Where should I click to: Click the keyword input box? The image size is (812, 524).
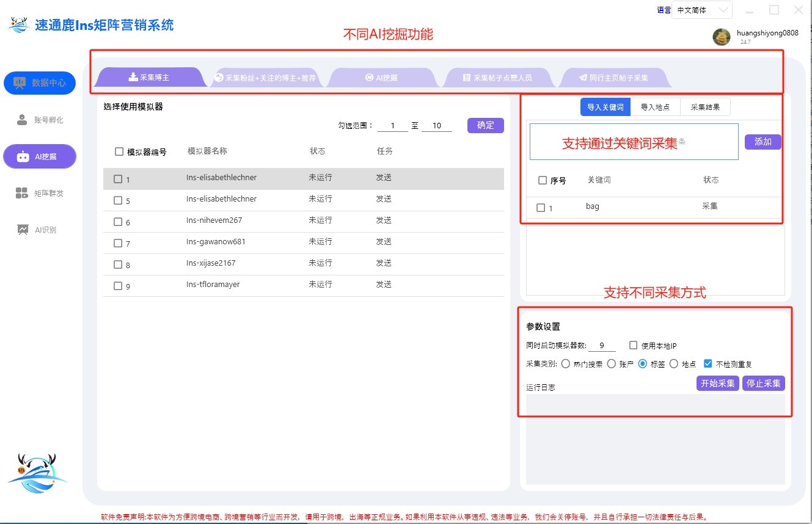[634, 142]
